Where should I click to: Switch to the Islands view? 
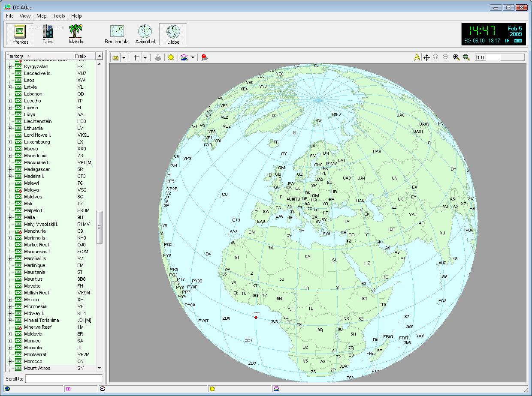click(76, 34)
